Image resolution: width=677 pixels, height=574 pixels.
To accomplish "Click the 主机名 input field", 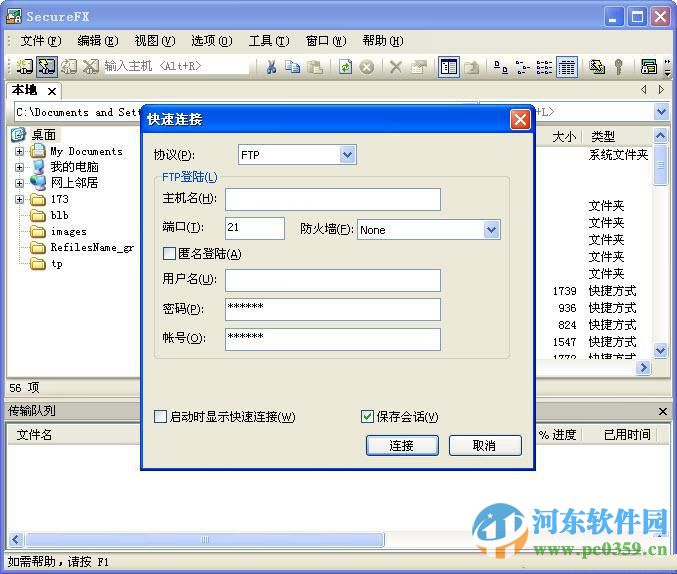I will 332,199.
